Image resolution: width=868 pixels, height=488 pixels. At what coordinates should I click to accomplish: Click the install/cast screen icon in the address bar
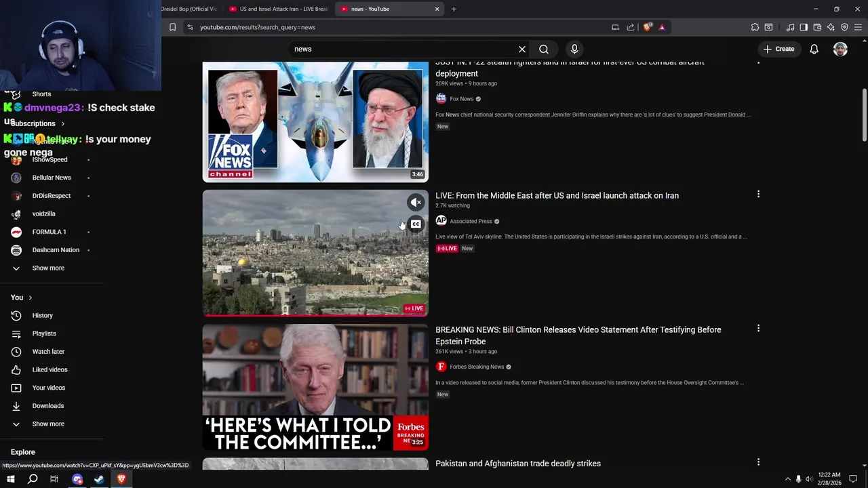tap(615, 27)
